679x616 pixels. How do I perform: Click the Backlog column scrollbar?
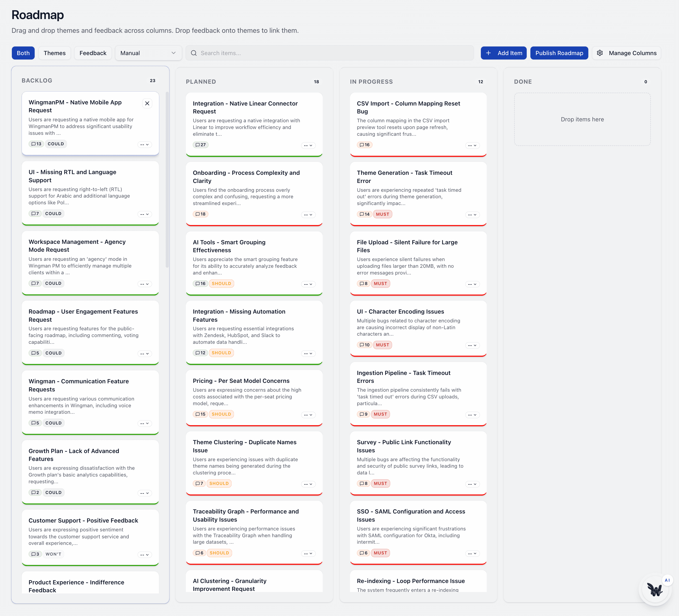(167, 179)
